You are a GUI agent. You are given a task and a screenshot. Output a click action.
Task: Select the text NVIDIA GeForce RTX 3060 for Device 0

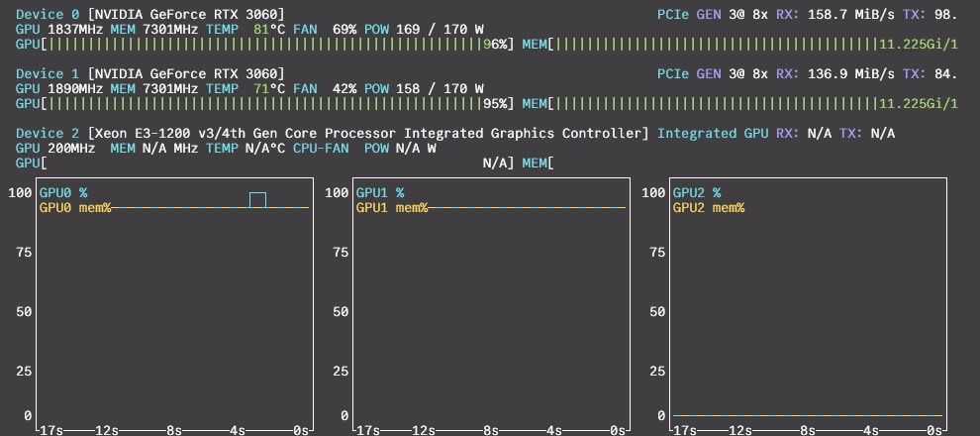click(x=186, y=14)
